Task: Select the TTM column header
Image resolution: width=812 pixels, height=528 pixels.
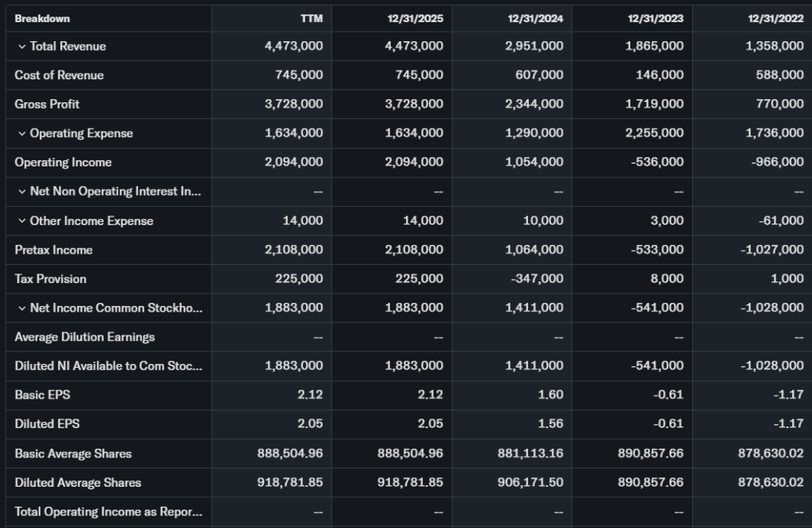Action: (x=312, y=19)
